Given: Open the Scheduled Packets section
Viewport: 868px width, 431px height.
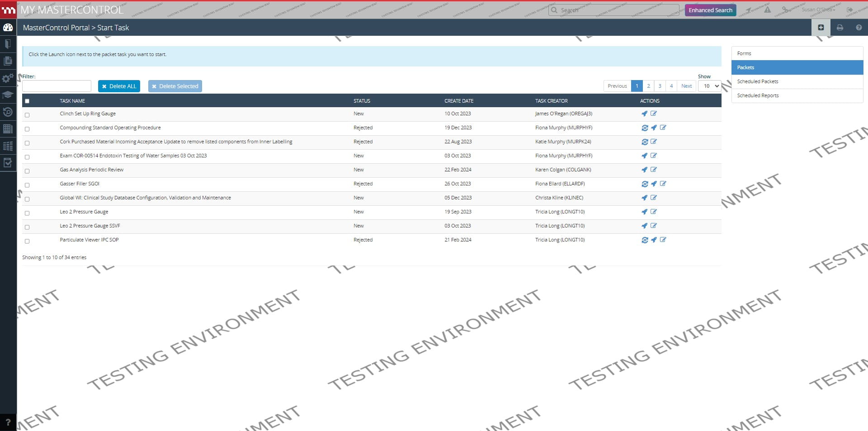Looking at the screenshot, I should [758, 81].
